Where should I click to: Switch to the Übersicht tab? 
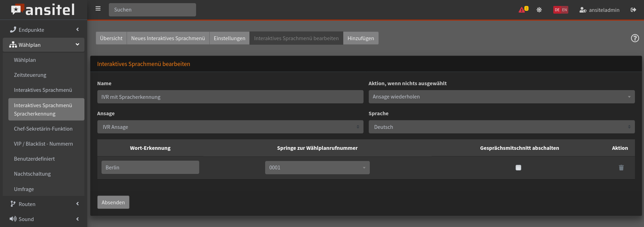click(x=111, y=38)
